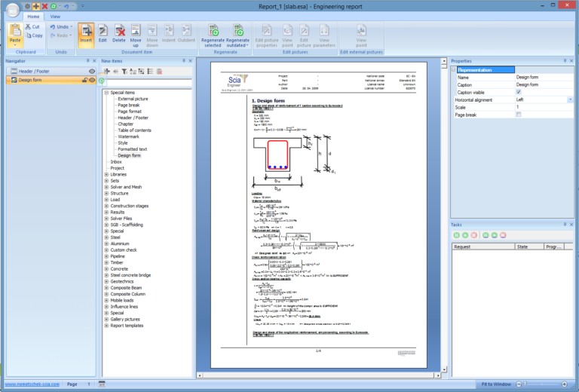Switch to the View ribbon tab
The height and width of the screenshot is (392, 579).
tap(55, 15)
